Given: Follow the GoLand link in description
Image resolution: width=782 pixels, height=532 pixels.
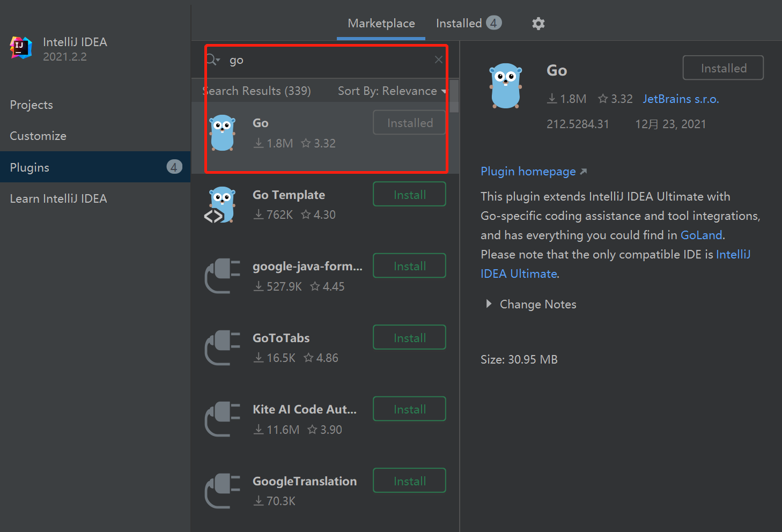Looking at the screenshot, I should coord(702,235).
